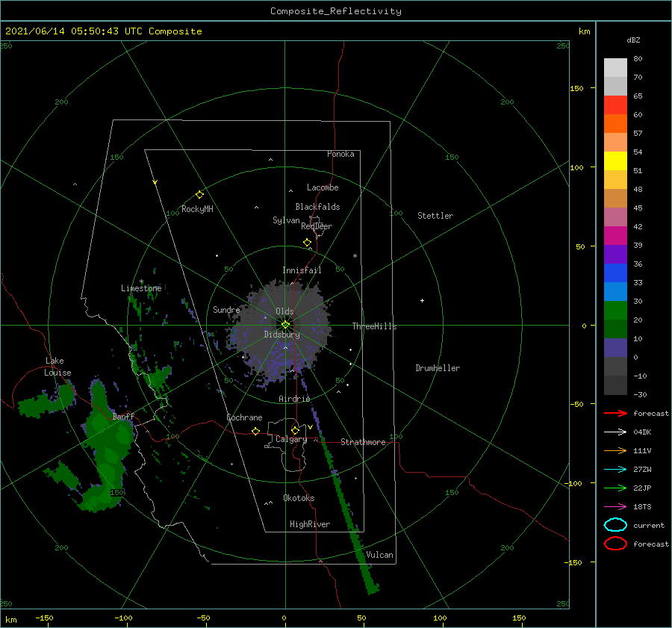Click the yellow diamond marker above Calgary

(x=295, y=430)
